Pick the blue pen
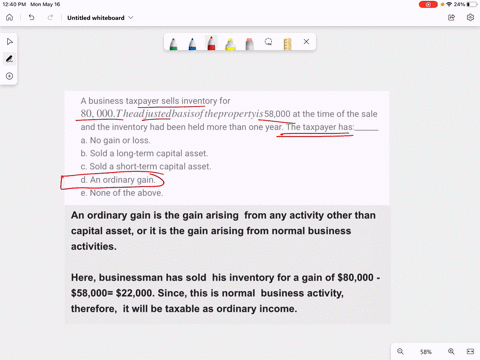The height and width of the screenshot is (360, 480). pos(192,44)
